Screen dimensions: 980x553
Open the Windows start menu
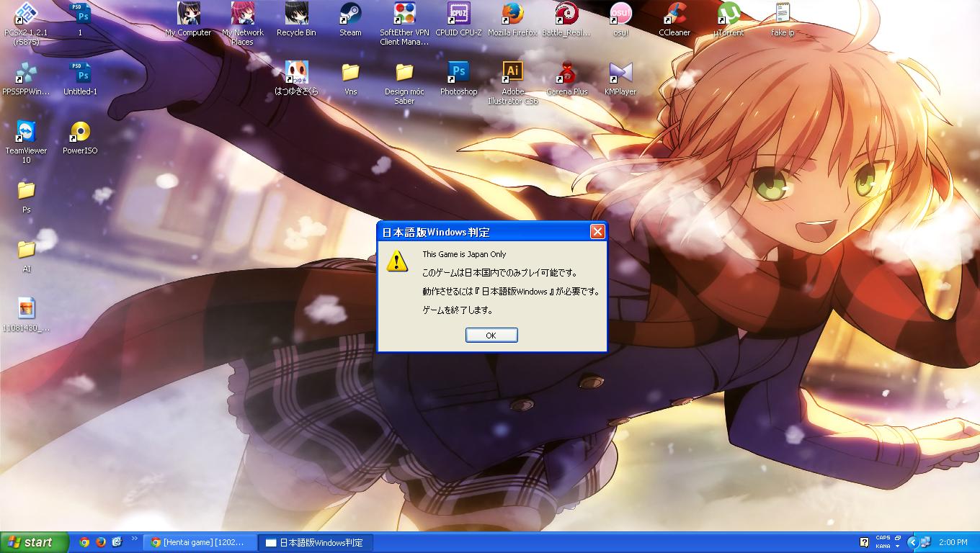coord(33,542)
